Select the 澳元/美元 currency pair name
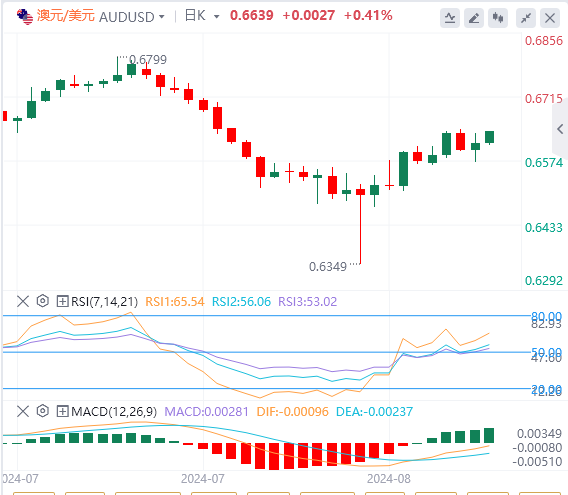This screenshot has width=568, height=495. tap(66, 16)
